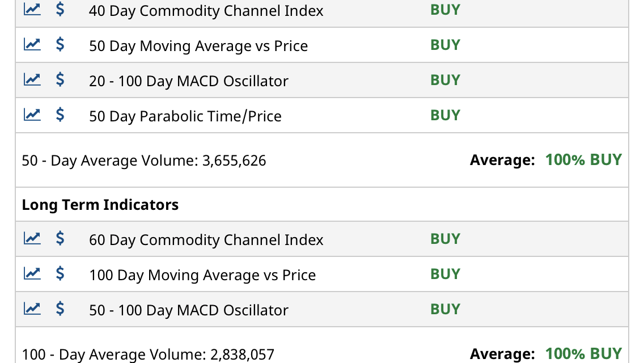This screenshot has height=363, width=644.
Task: Open chart icon for 50 - 100 Day MACD Oscillator
Action: (32, 309)
